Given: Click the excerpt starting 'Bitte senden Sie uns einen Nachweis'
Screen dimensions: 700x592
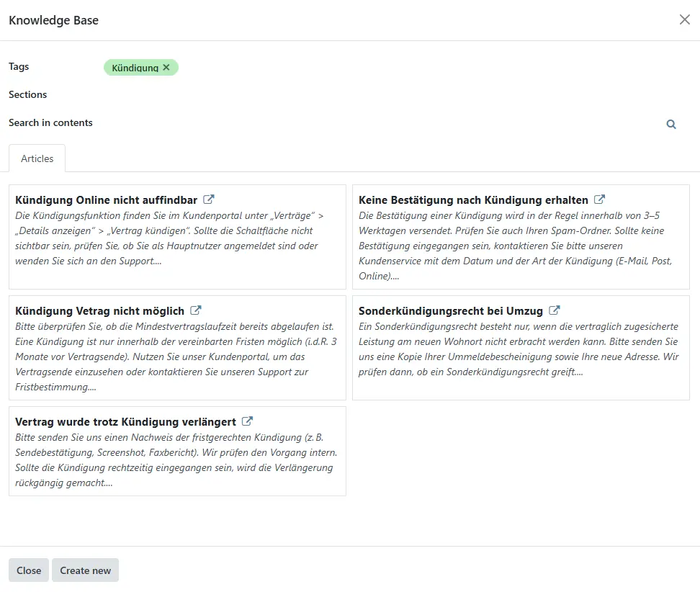Looking at the screenshot, I should coord(176,460).
